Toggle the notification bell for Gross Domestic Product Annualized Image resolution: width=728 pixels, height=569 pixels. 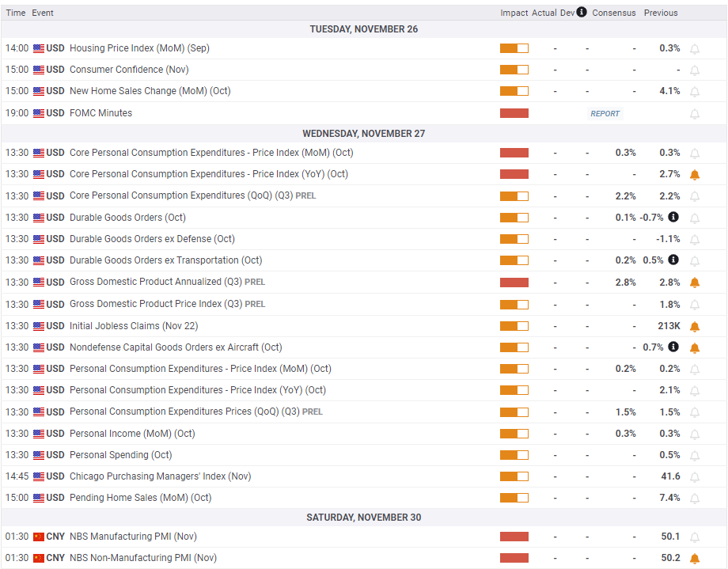[695, 282]
